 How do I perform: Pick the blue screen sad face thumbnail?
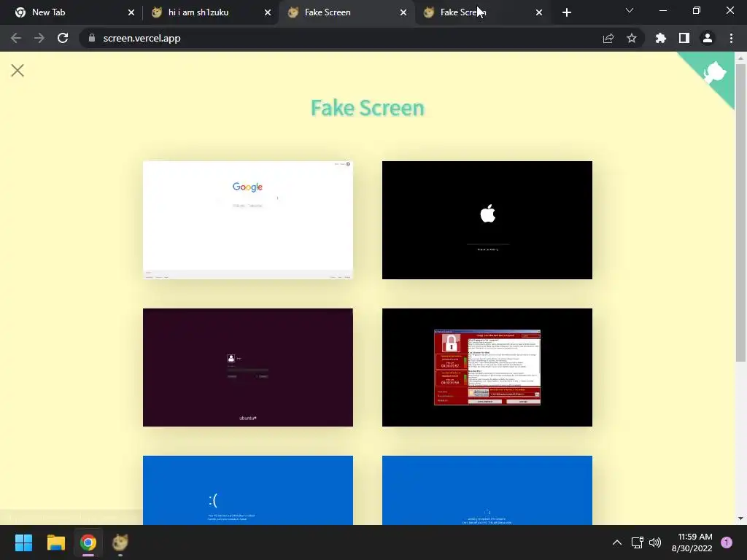pyautogui.click(x=248, y=490)
